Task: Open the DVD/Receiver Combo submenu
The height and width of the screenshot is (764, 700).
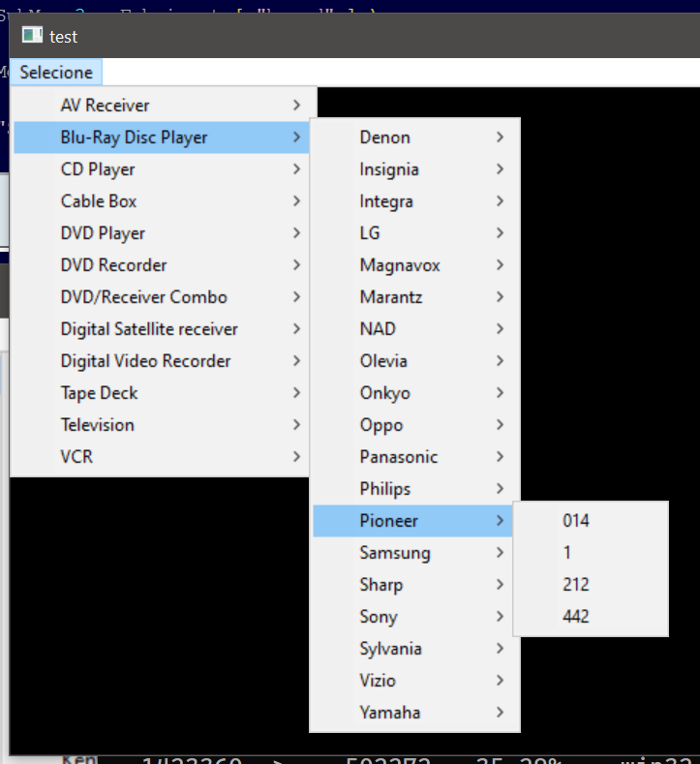Action: click(162, 297)
